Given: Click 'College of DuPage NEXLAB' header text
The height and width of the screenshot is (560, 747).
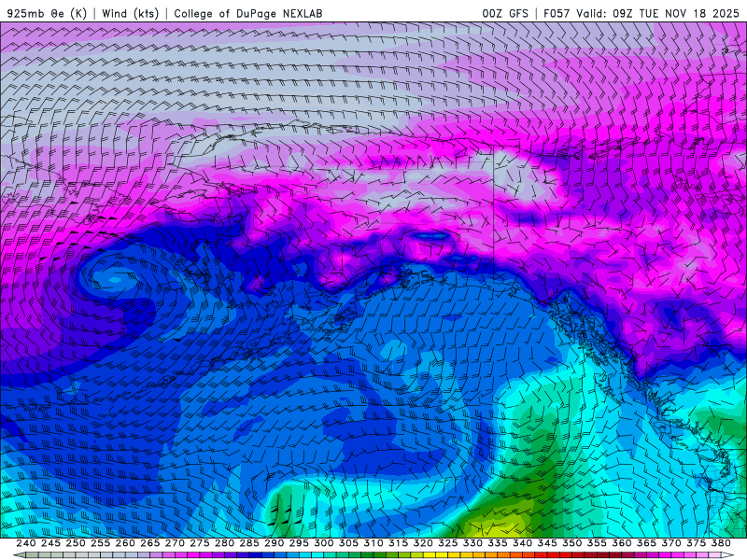Looking at the screenshot, I should (248, 13).
